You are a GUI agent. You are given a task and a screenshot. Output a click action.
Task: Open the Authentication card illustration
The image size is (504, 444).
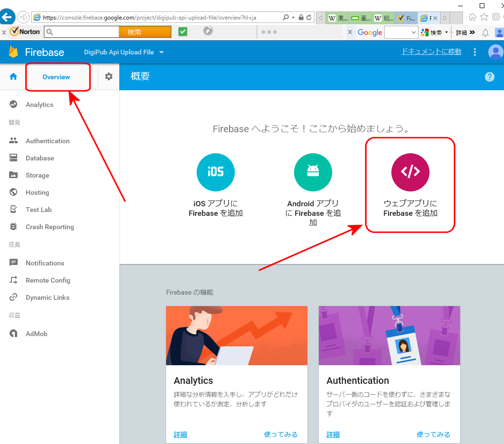[x=389, y=335]
